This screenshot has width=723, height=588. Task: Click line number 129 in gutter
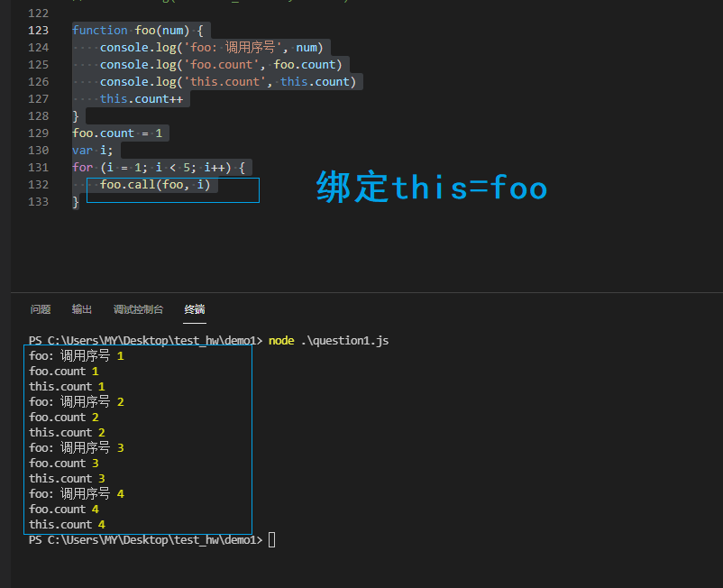coord(38,133)
